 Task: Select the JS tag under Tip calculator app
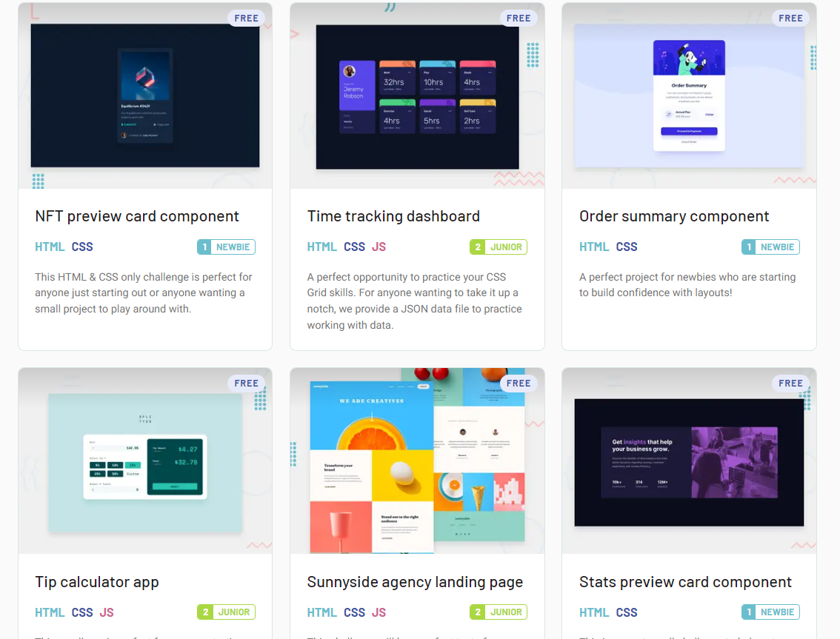(107, 612)
